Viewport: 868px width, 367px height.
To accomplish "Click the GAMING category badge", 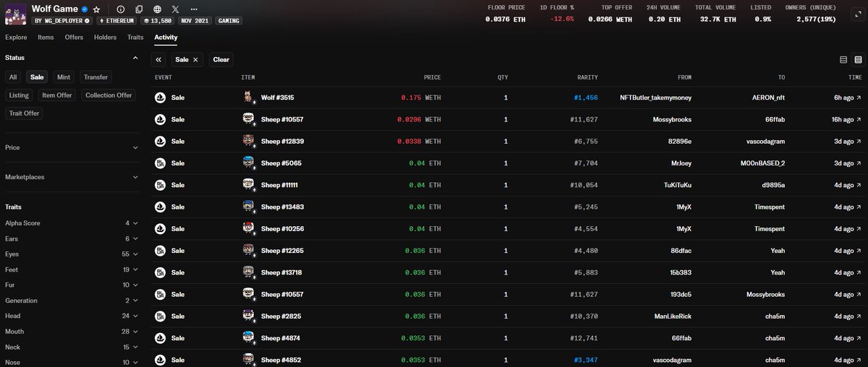I will [229, 21].
